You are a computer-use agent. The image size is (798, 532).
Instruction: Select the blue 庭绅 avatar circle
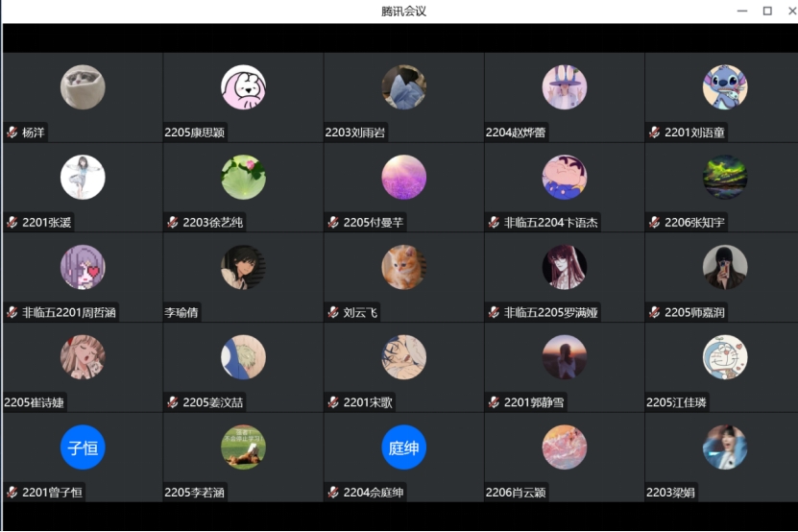(403, 447)
